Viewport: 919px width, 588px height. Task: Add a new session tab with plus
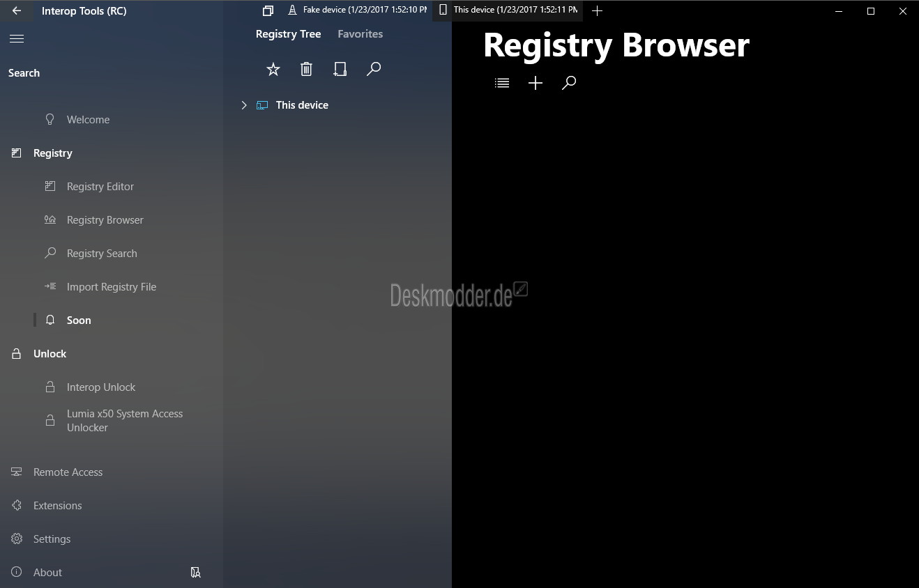pos(597,10)
